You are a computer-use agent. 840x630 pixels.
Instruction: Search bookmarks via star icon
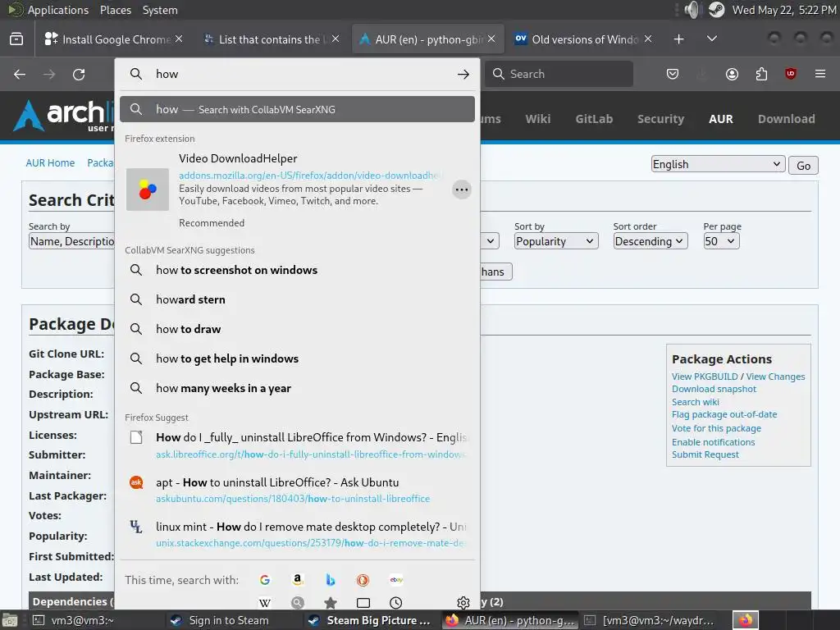point(331,603)
